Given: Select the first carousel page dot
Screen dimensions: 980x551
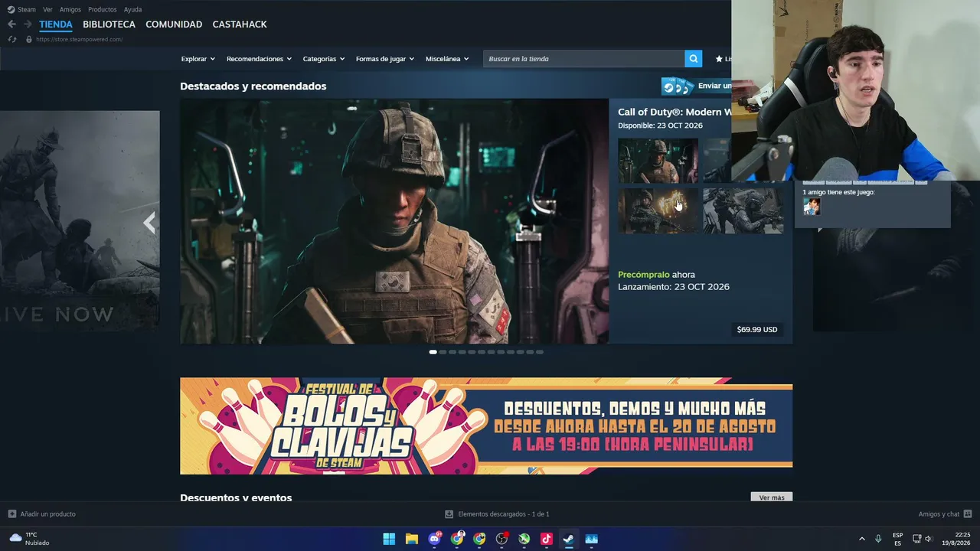Looking at the screenshot, I should pyautogui.click(x=433, y=352).
